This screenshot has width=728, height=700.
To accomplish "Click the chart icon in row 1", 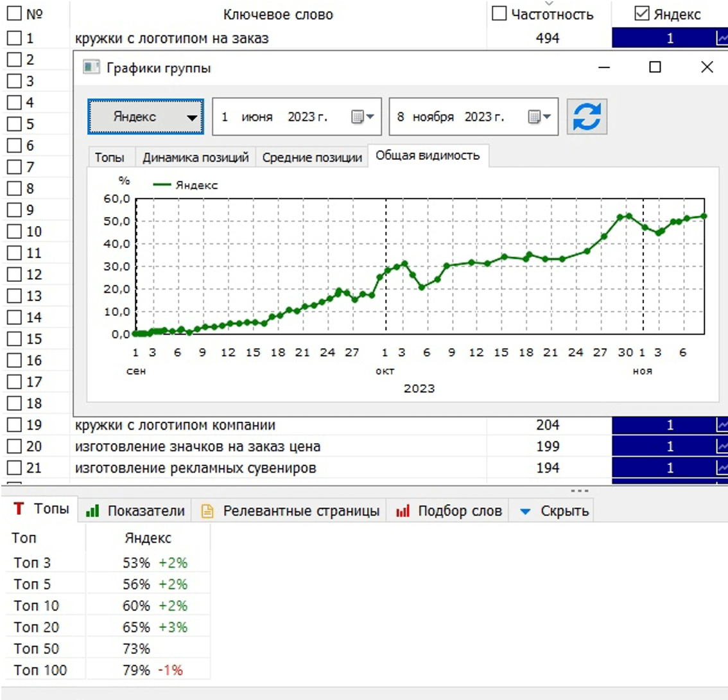I will point(722,38).
